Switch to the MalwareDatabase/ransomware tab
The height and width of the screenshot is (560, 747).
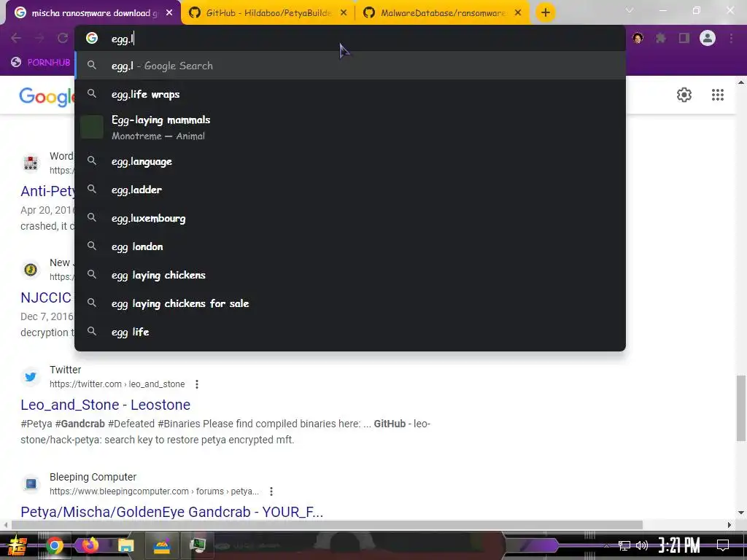coord(441,13)
